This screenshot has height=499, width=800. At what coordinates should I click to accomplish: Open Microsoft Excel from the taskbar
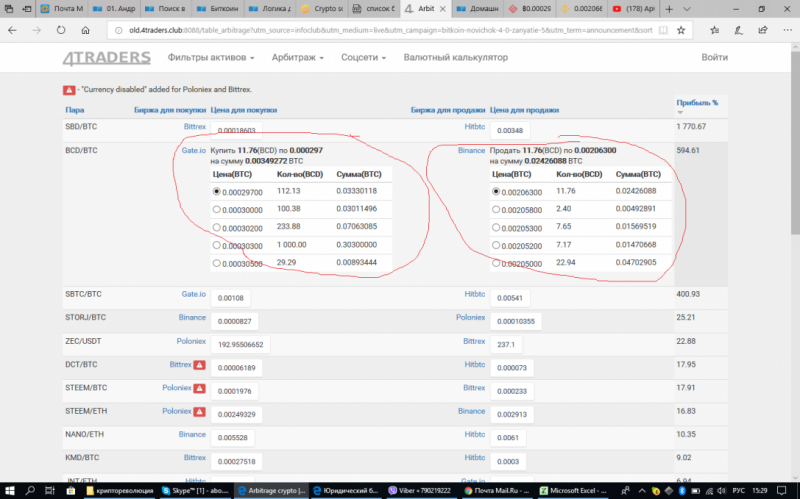tap(572, 490)
